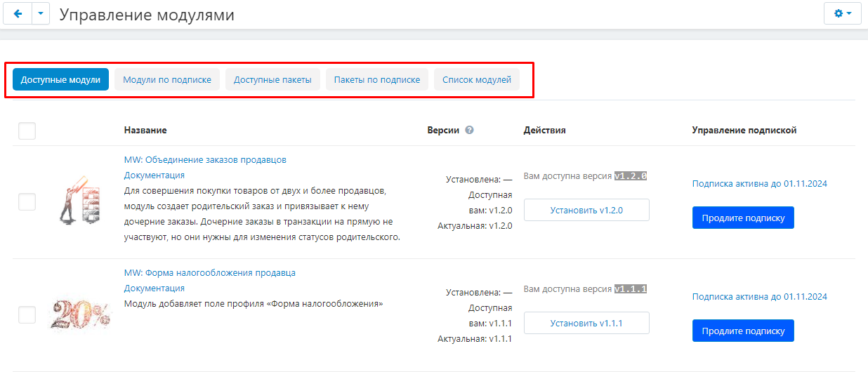Click the 20% tax form module image

tap(79, 314)
